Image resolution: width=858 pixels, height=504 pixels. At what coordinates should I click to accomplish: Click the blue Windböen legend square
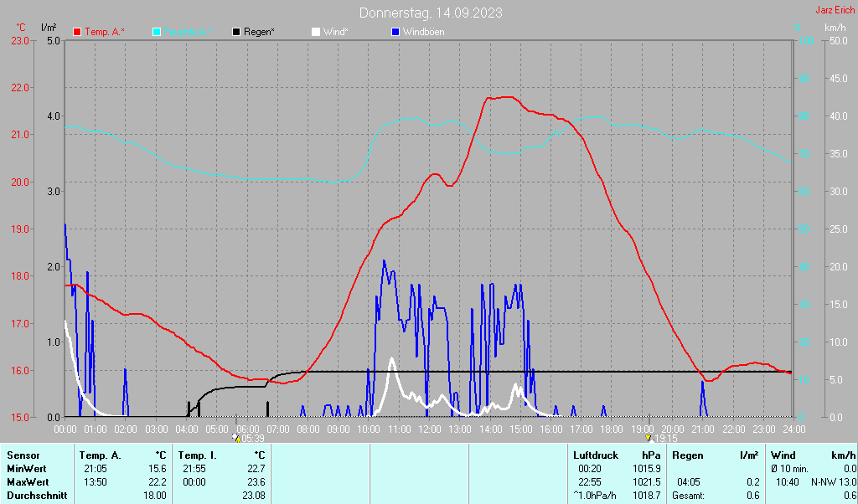(x=395, y=32)
